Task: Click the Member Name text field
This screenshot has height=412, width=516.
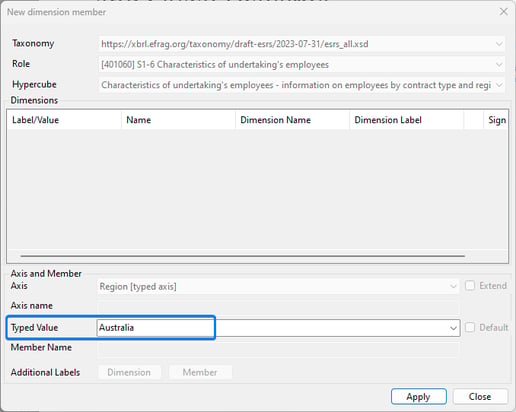Action: [x=278, y=349]
